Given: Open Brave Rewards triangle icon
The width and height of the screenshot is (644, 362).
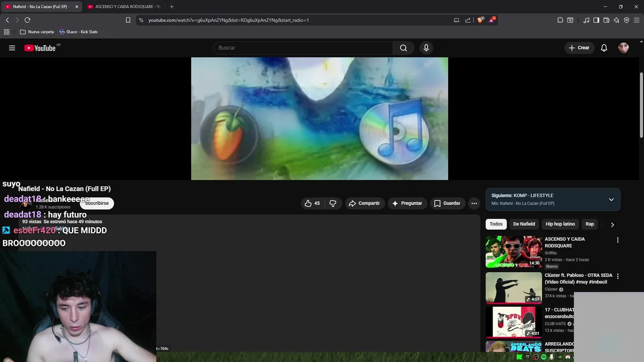Looking at the screenshot, I should click(492, 20).
